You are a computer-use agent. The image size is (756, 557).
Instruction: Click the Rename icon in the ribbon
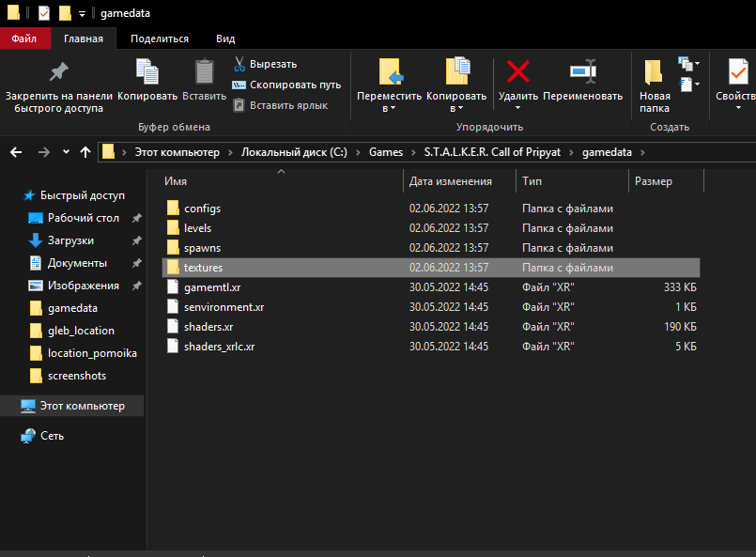pyautogui.click(x=582, y=72)
